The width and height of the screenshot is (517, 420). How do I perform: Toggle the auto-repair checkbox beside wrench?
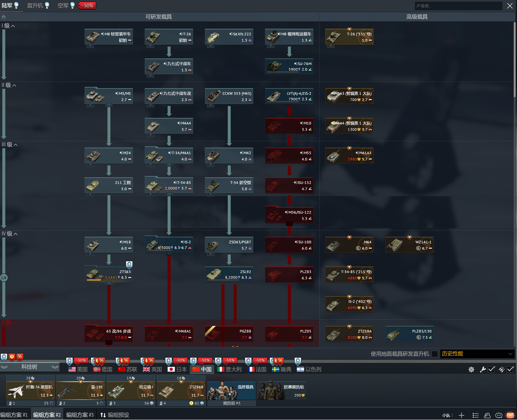coord(492,369)
